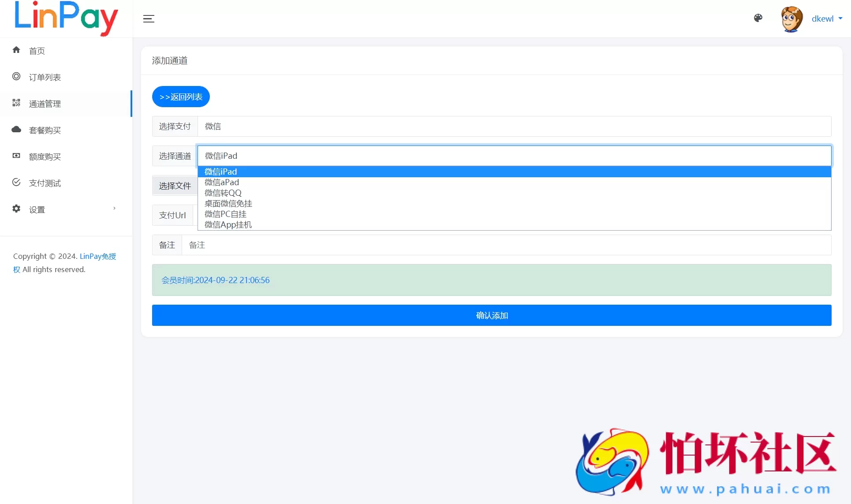
Task: Choose 桌面微信免挂 option in list
Action: coord(228,203)
